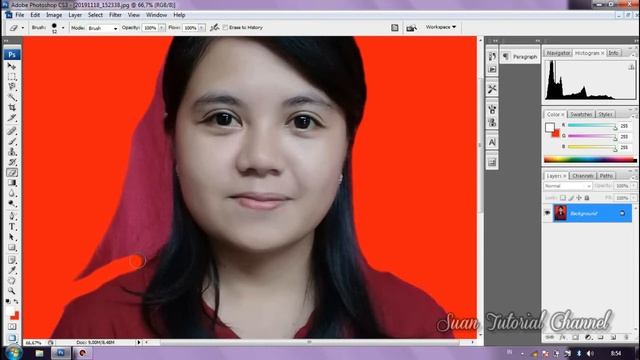Select the Dodge tool
Viewport: 640px width, 360px height.
tap(12, 203)
